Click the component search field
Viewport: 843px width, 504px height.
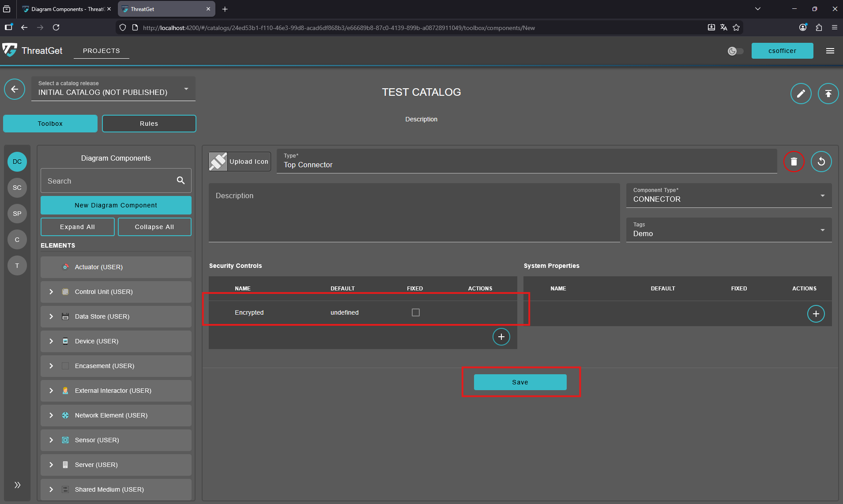pos(106,181)
